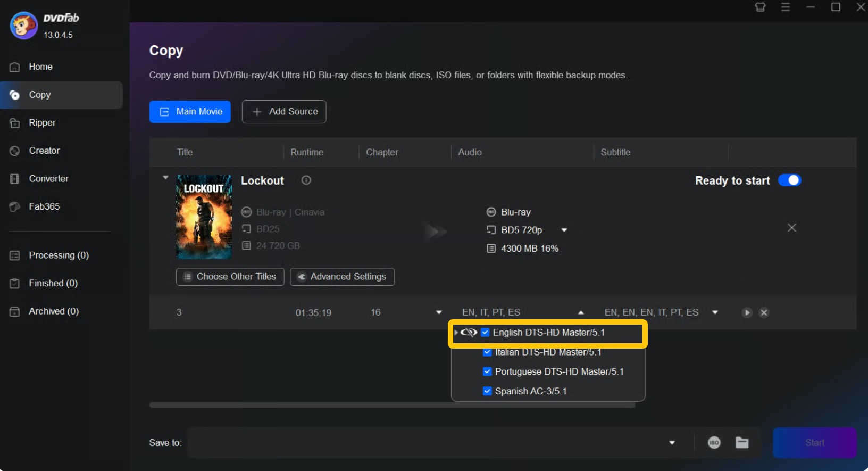Uncheck English DTS-HD Master/5.1 audio track
This screenshot has height=471, width=868.
(x=485, y=333)
